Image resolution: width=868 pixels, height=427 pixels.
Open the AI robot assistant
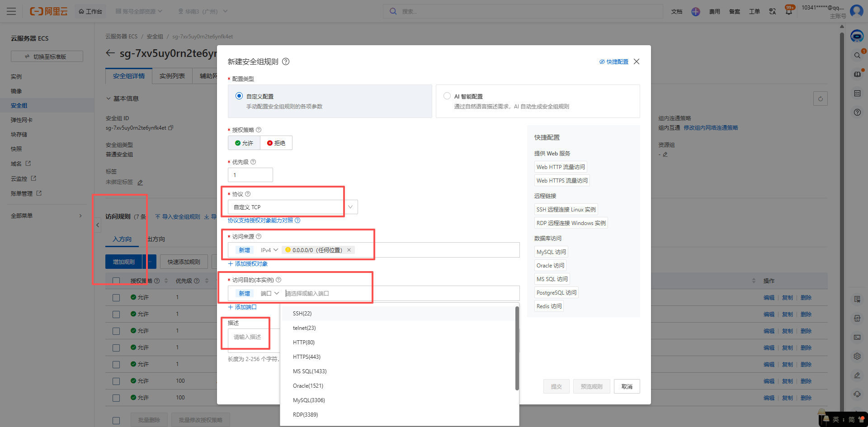tap(857, 36)
